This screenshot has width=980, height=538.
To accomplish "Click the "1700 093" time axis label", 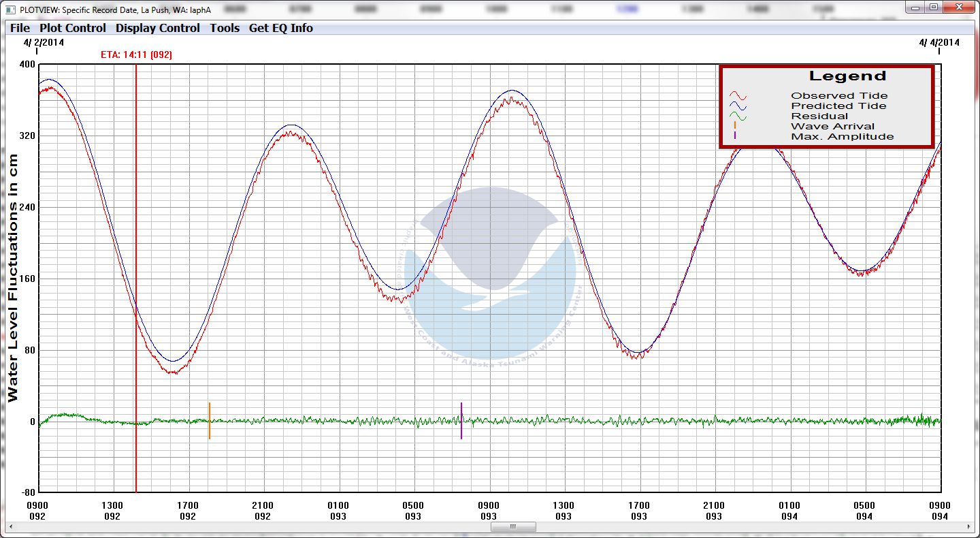I will [639, 511].
